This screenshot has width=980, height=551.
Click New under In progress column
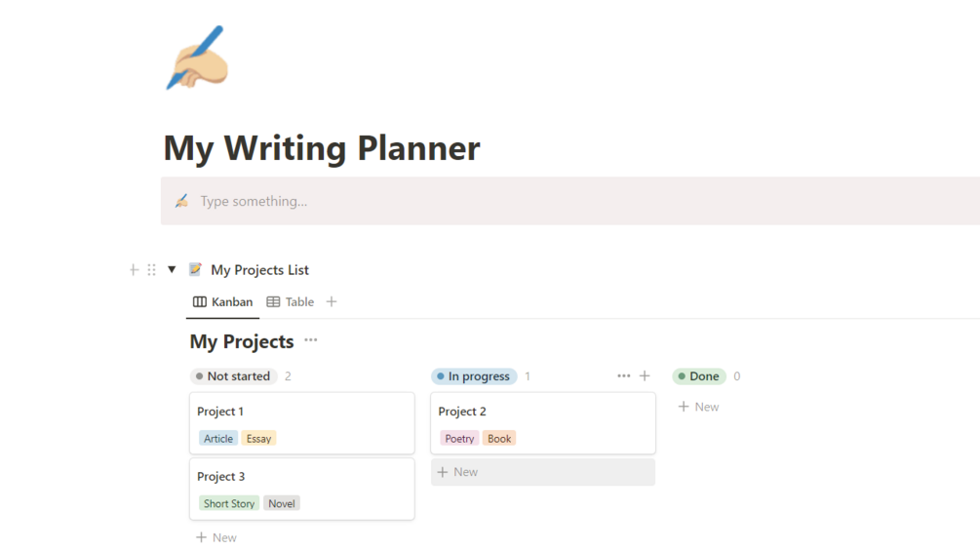[x=458, y=472]
